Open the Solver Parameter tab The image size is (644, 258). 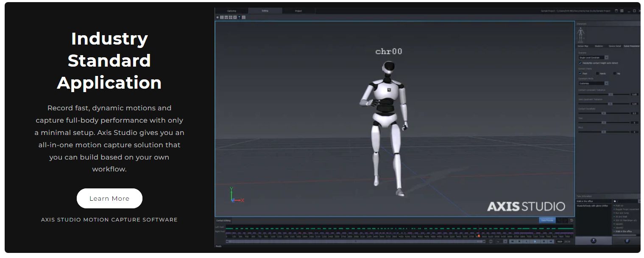[632, 46]
